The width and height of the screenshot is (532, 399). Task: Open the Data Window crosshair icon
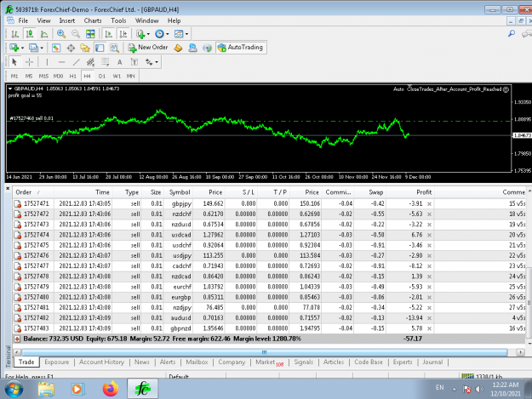[71, 48]
